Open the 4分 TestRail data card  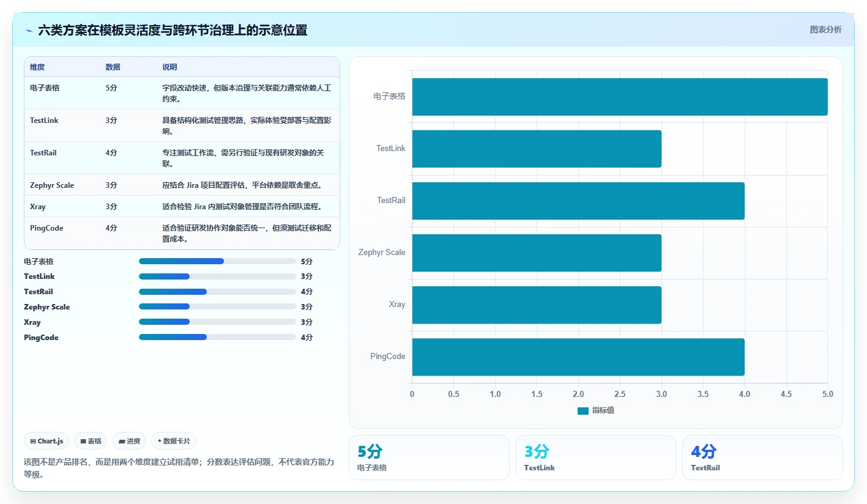762,458
